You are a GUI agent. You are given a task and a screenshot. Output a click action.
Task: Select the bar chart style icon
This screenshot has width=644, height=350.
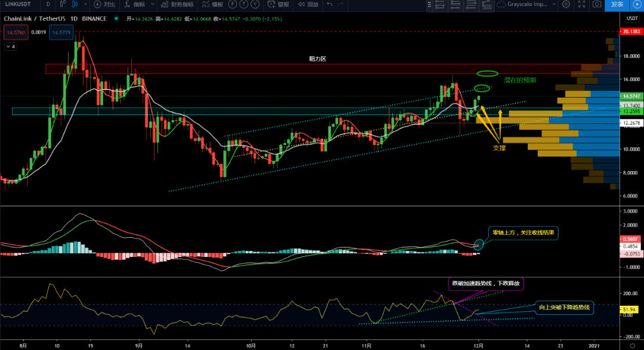63,4
